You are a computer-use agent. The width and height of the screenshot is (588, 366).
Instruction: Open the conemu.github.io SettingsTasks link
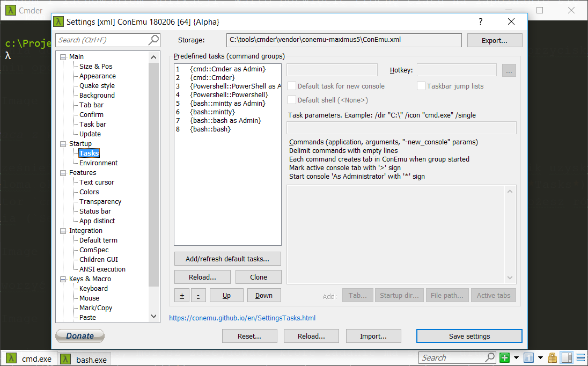[x=242, y=318]
